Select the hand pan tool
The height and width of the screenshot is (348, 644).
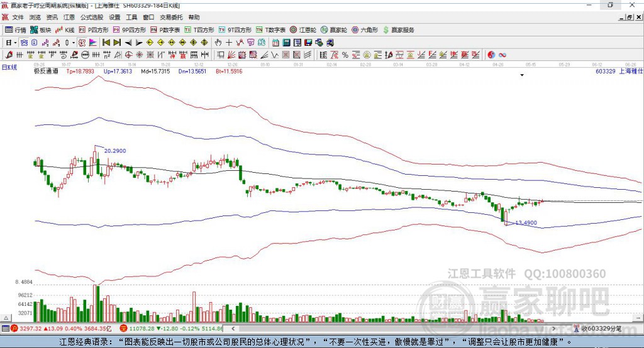point(218,43)
